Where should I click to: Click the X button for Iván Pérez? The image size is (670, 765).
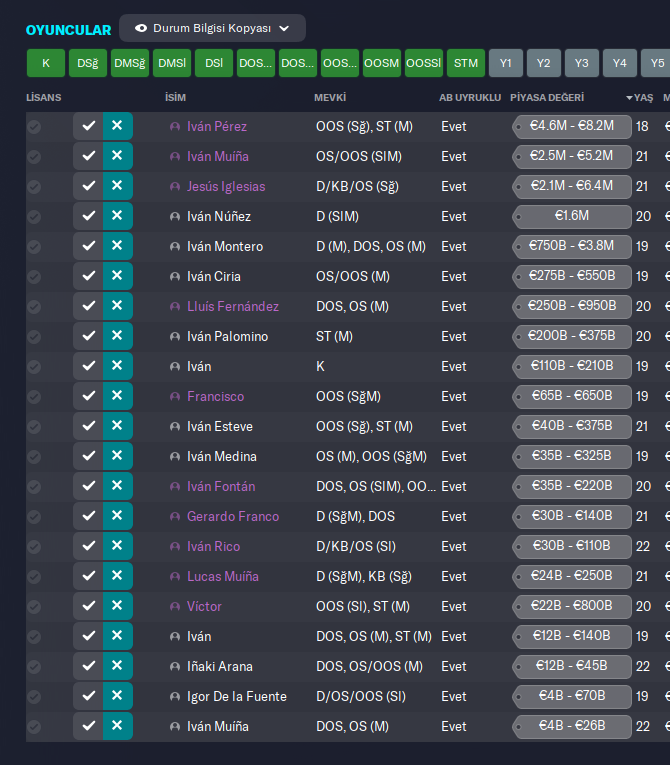click(x=118, y=126)
